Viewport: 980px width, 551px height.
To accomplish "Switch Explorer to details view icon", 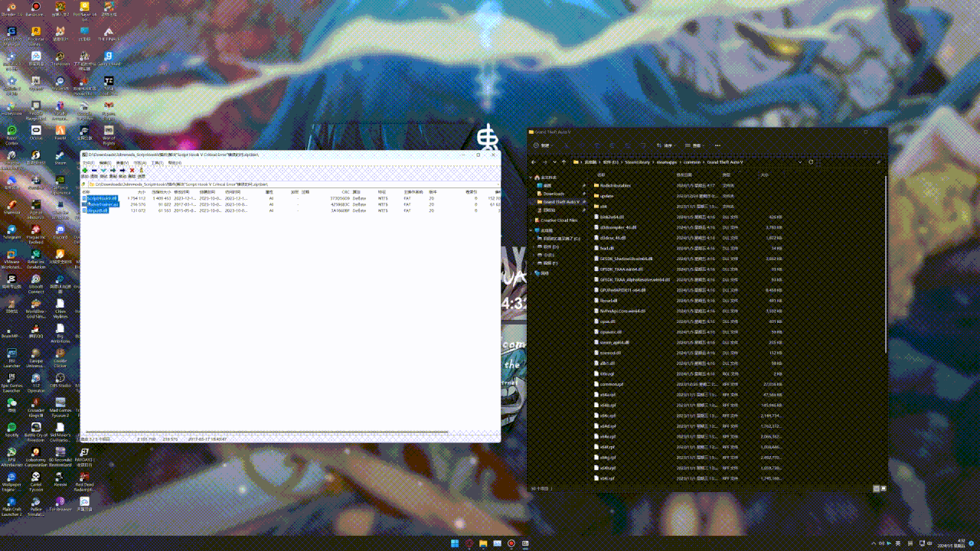I will coord(876,488).
